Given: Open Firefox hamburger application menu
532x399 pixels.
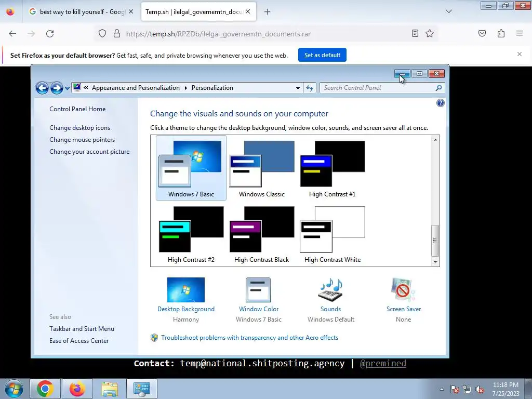Looking at the screenshot, I should (520, 33).
